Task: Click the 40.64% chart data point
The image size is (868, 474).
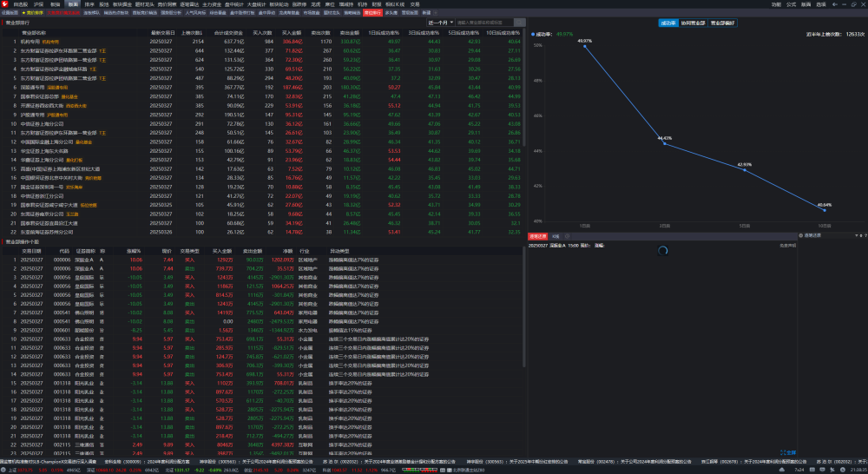Action: [825, 210]
